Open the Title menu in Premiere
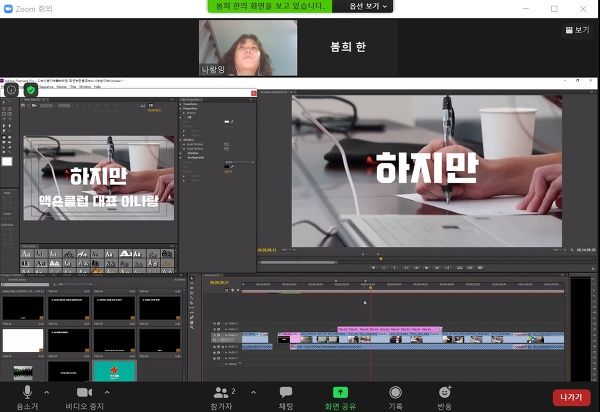The image size is (600, 412). tap(73, 87)
